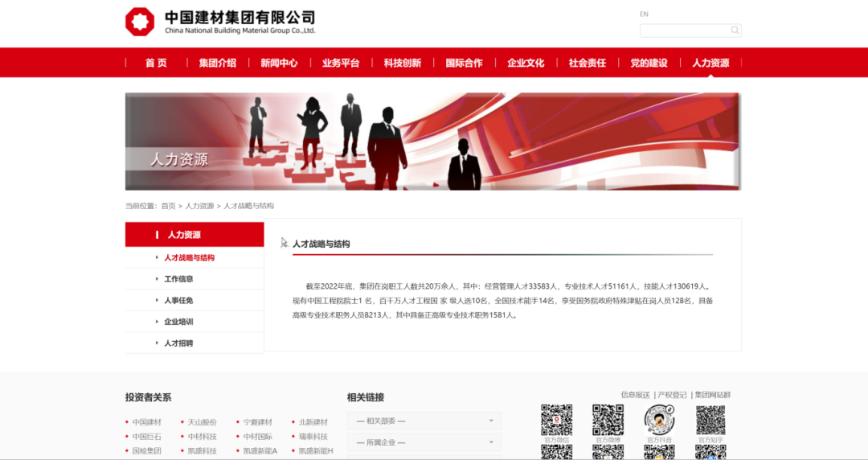Viewport: 868px width, 460px height.
Task: Open 人事任免 in the sidebar
Action: [x=178, y=300]
